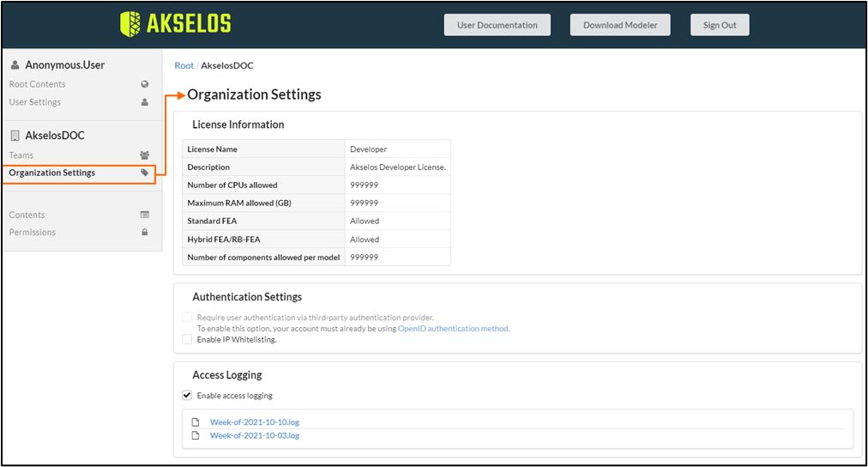Uncheck Enable access logging
The image size is (868, 467).
[187, 395]
